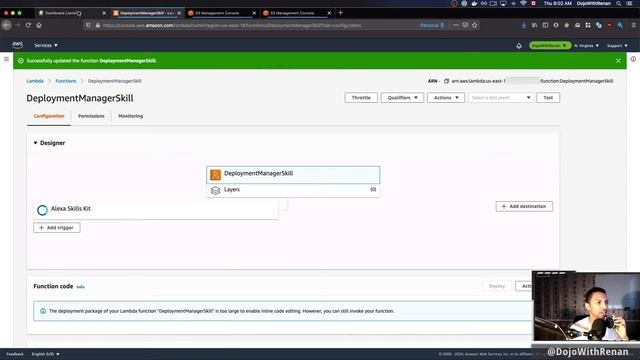640x360 pixels.
Task: Go back with the browser back arrow
Action: pyautogui.click(x=7, y=25)
